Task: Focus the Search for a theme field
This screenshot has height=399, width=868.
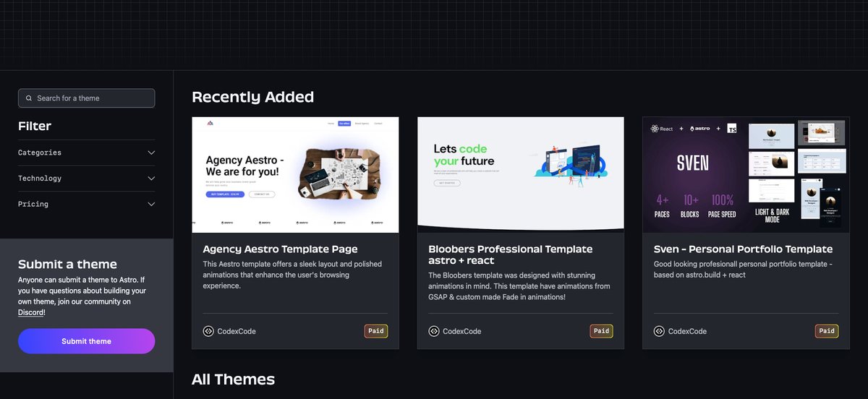Action: (86, 98)
